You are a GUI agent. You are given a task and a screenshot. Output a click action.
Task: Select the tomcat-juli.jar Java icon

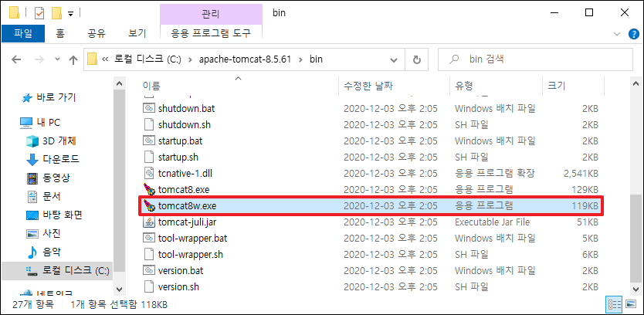coord(148,222)
